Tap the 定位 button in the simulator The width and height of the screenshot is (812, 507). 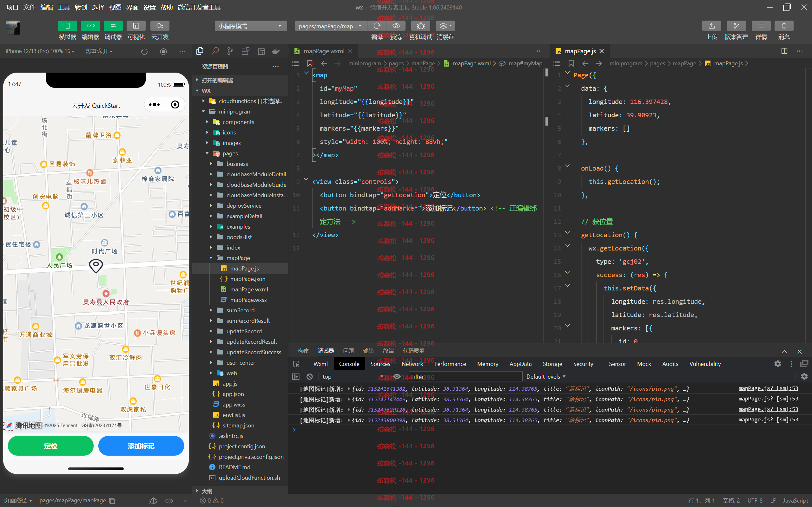click(x=51, y=446)
